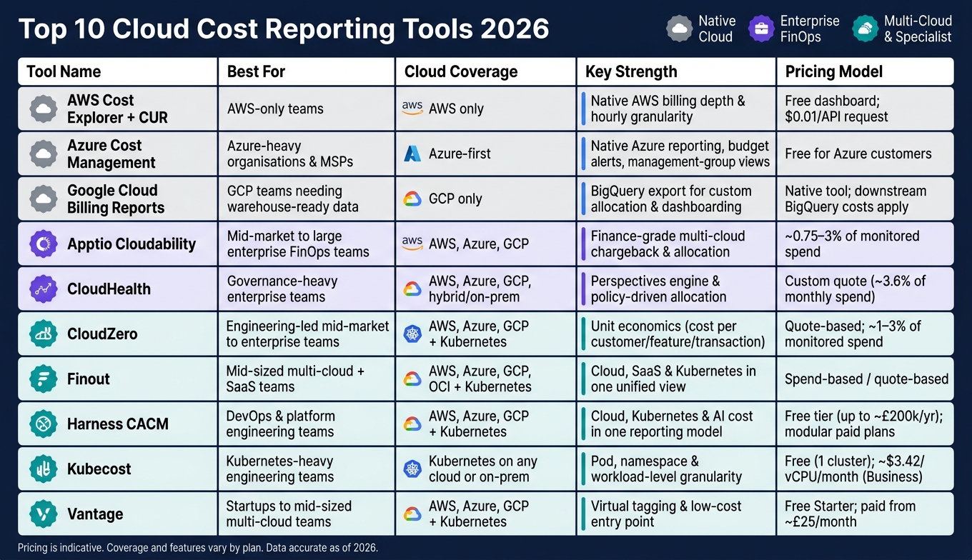Click the 'Pricing is indicative' footnote text
This screenshot has height=560, width=972.
pos(198,548)
